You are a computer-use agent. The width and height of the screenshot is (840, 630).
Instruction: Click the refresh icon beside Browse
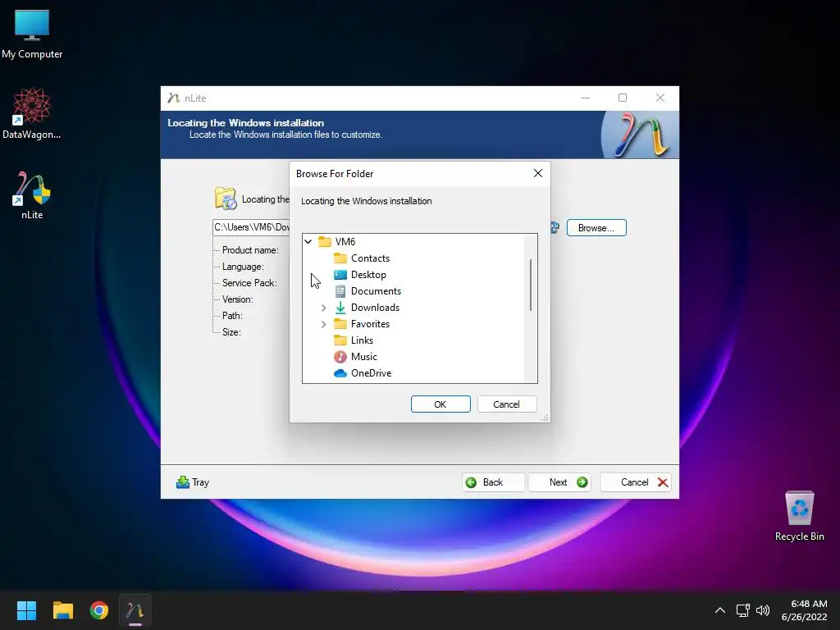tap(555, 228)
